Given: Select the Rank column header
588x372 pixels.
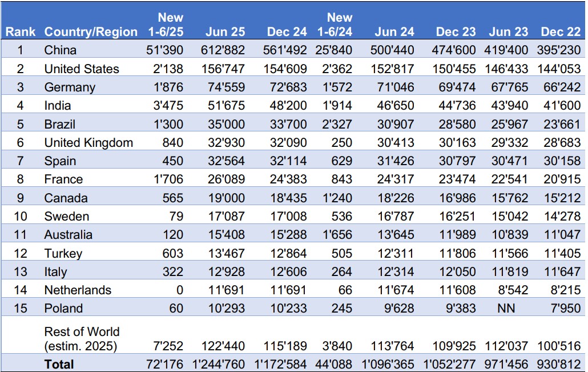Looking at the screenshot, I should (21, 31).
